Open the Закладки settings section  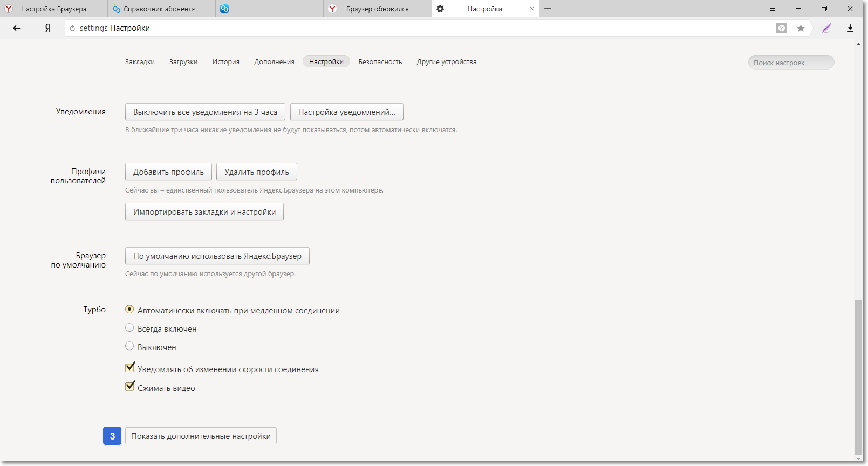tap(140, 62)
